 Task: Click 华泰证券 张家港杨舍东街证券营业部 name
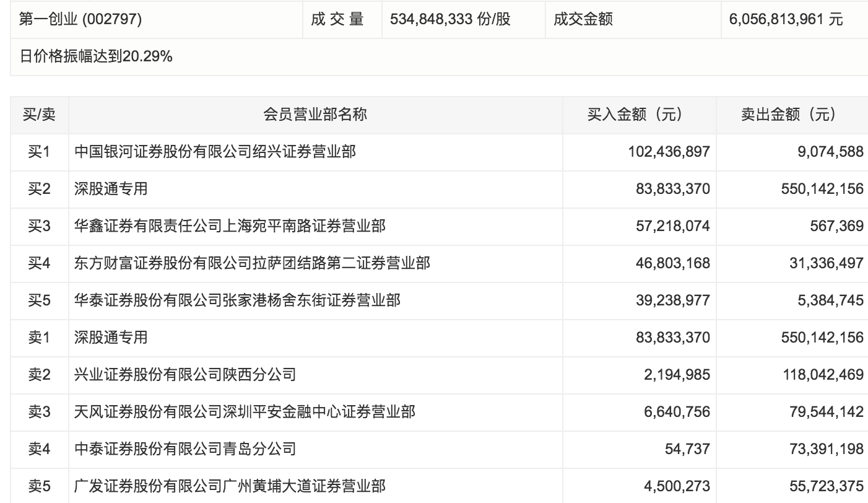click(237, 300)
